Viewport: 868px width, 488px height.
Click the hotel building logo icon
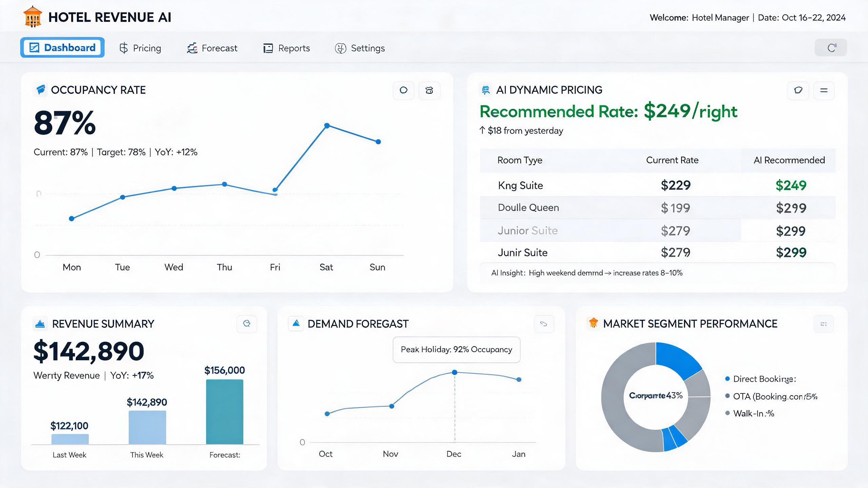[33, 17]
